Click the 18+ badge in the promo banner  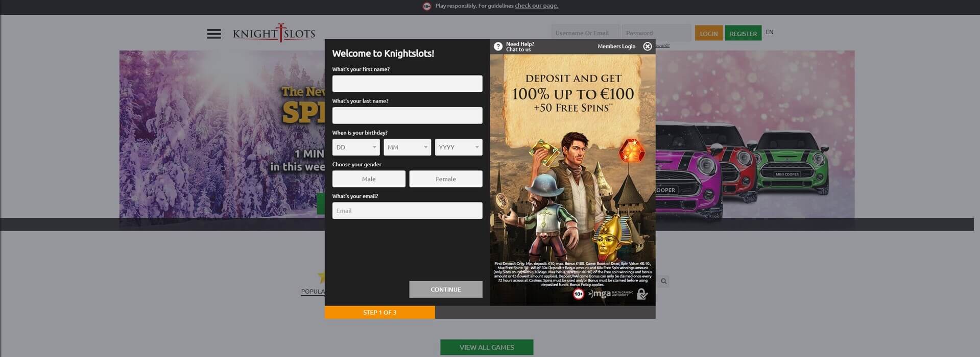pyautogui.click(x=578, y=294)
